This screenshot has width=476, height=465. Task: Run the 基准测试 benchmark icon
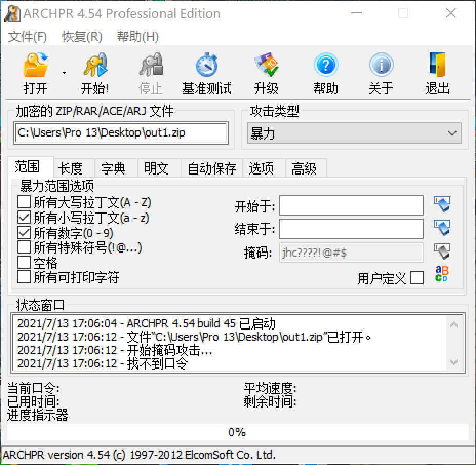pyautogui.click(x=207, y=65)
